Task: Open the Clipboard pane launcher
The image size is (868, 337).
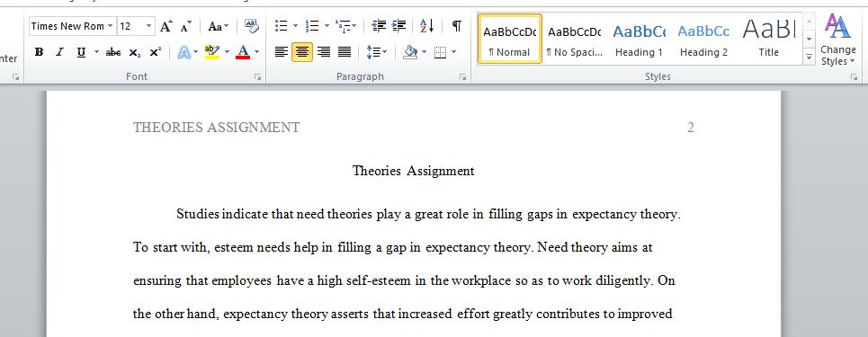Action: point(16,77)
